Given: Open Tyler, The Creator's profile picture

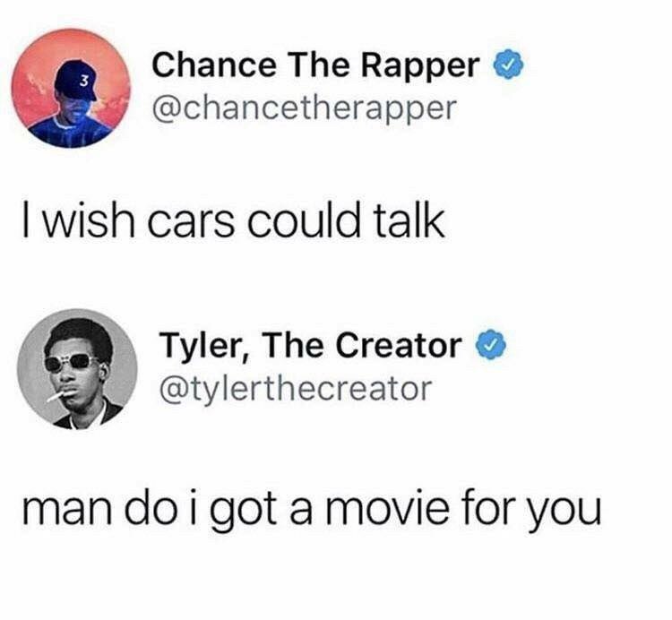Looking at the screenshot, I should [77, 369].
